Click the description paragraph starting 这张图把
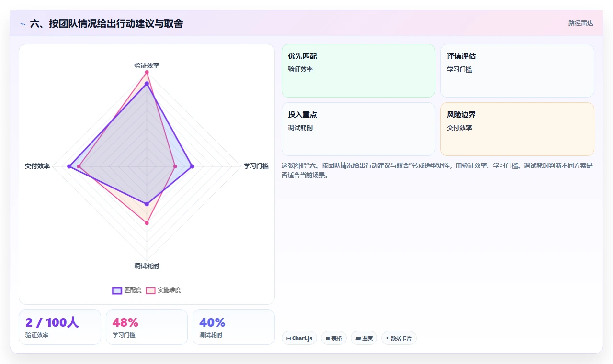The width and height of the screenshot is (613, 364). 437,170
